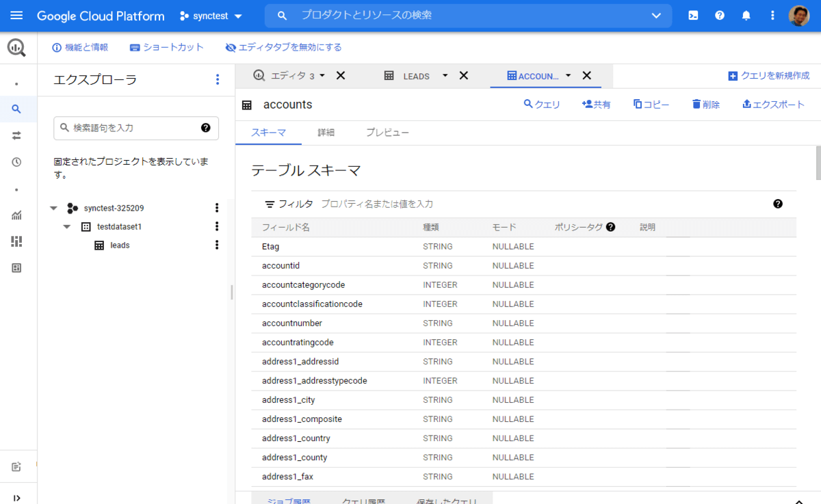Switch to the 詳細 tab

(x=326, y=133)
